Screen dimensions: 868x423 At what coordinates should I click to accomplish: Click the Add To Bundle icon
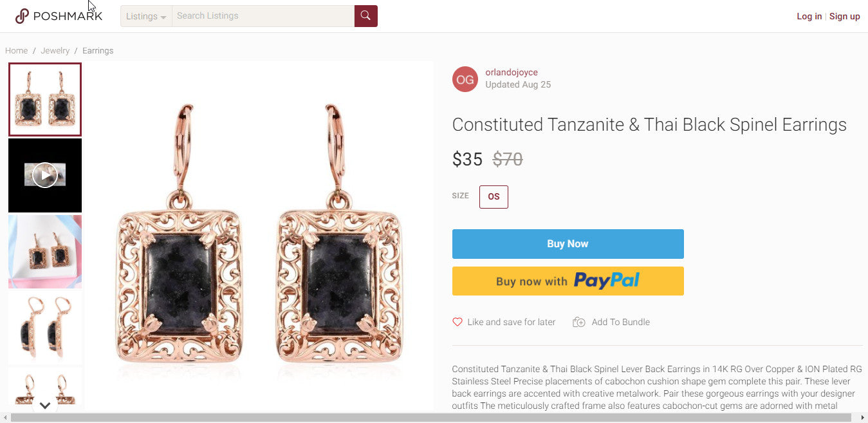pyautogui.click(x=578, y=322)
